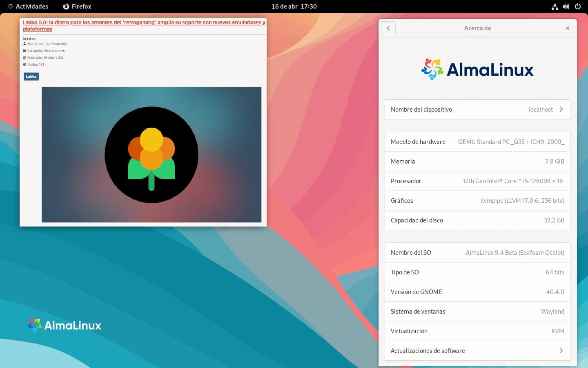Click the network status icon in top bar
The width and height of the screenshot is (588, 368).
(555, 7)
